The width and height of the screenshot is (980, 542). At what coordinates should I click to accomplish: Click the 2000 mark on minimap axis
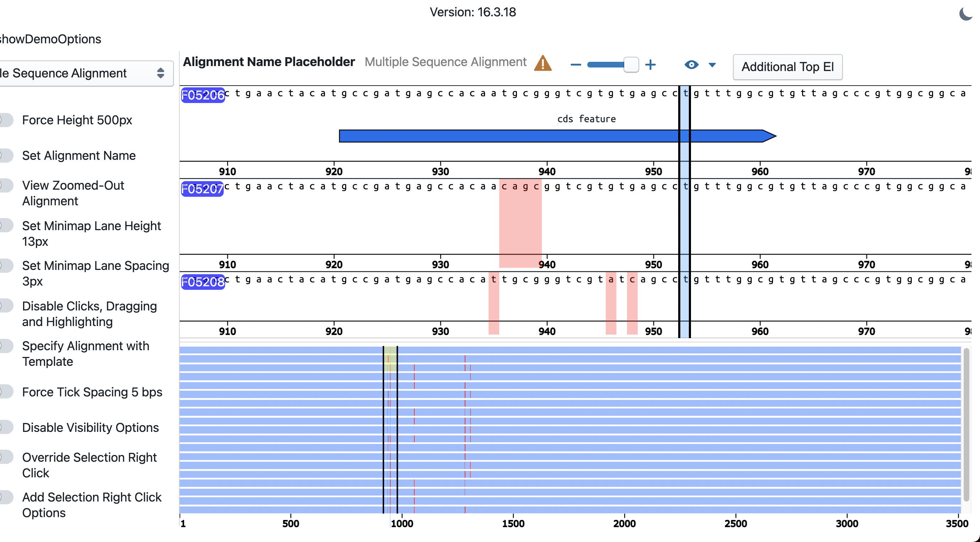click(x=624, y=524)
